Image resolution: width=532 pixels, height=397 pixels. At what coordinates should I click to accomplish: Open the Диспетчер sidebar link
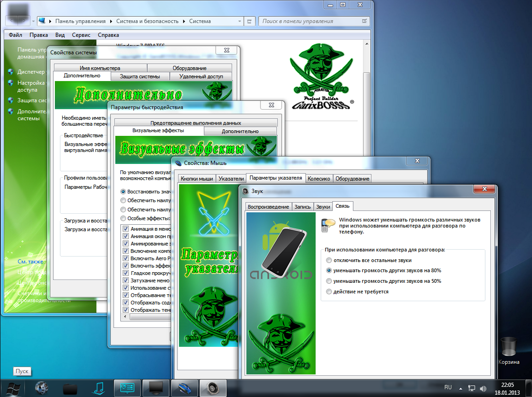click(31, 72)
